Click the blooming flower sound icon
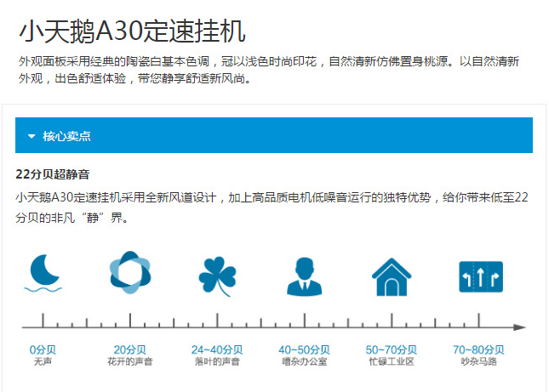 (130, 273)
